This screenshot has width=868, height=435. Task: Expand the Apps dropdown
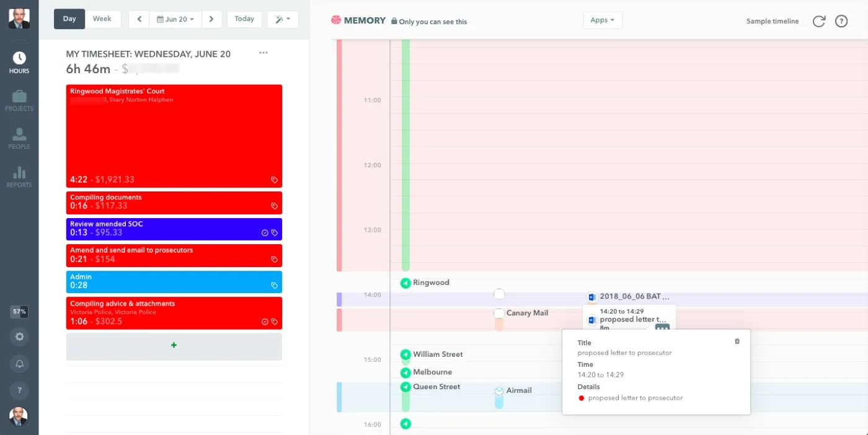click(602, 20)
